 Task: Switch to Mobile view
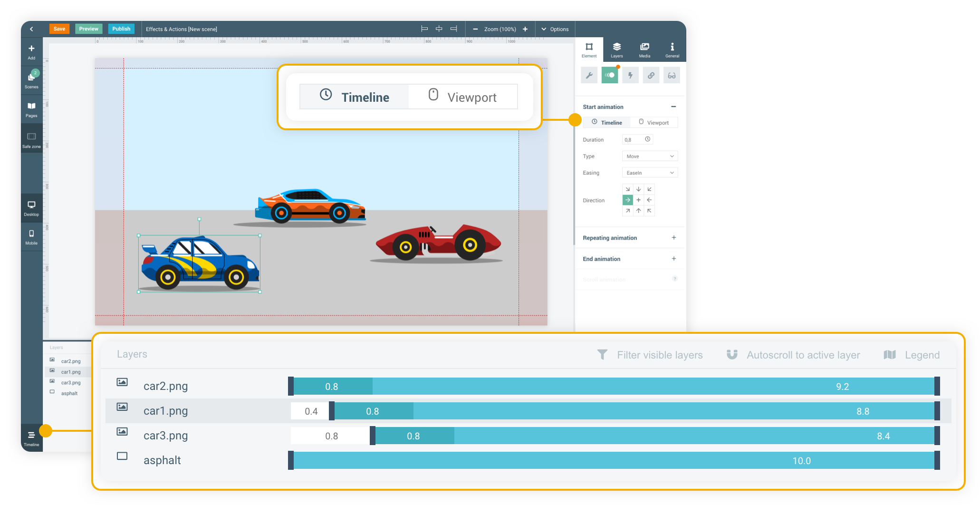(31, 236)
